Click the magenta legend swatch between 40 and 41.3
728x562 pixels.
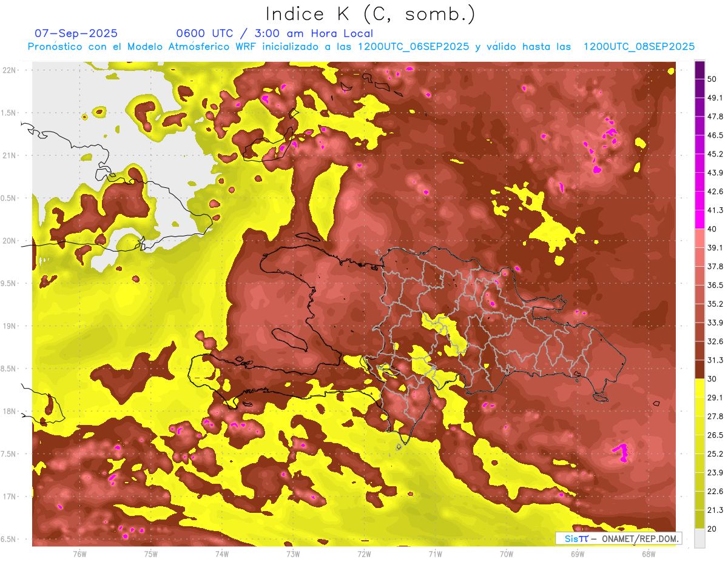pyautogui.click(x=699, y=219)
